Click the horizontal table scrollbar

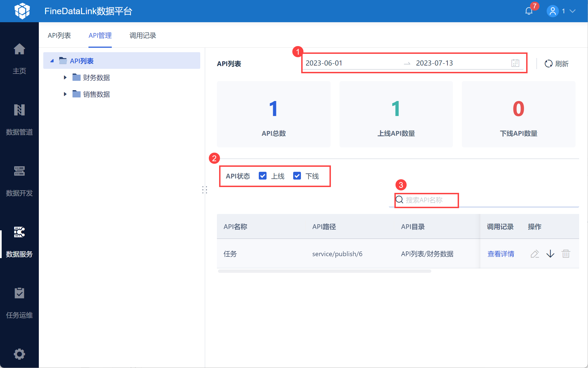[325, 271]
